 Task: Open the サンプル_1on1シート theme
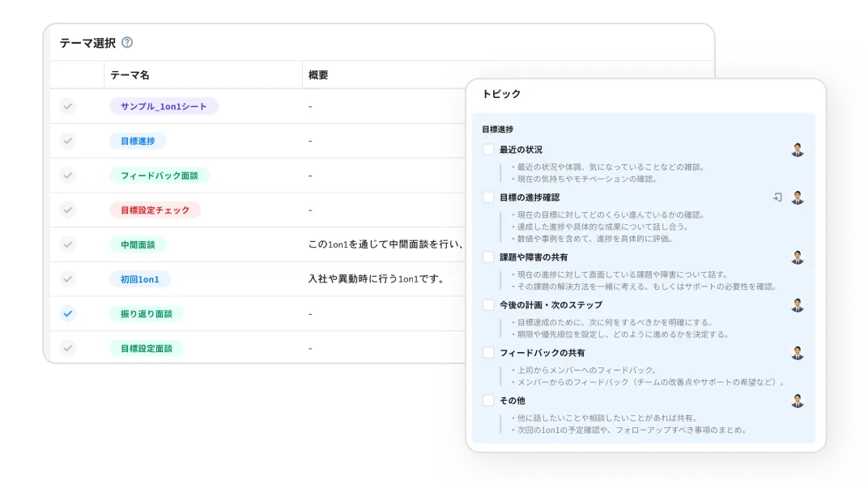tap(164, 106)
